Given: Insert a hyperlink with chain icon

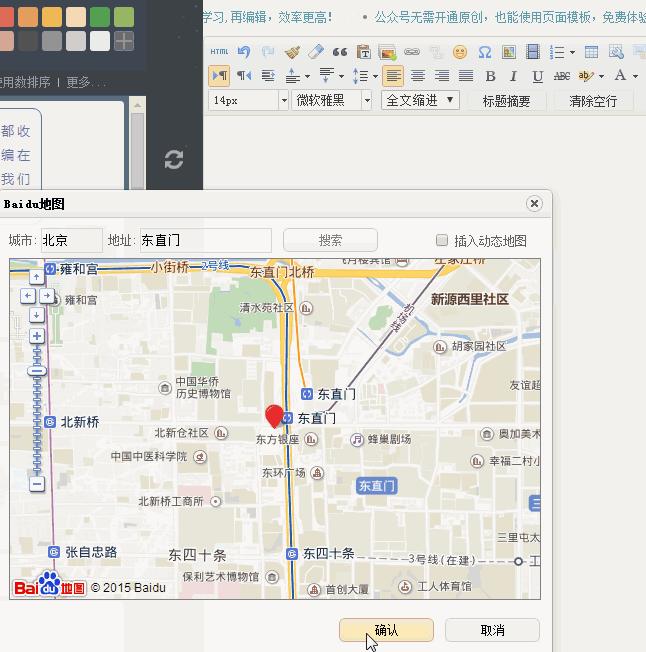Looking at the screenshot, I should [x=412, y=52].
